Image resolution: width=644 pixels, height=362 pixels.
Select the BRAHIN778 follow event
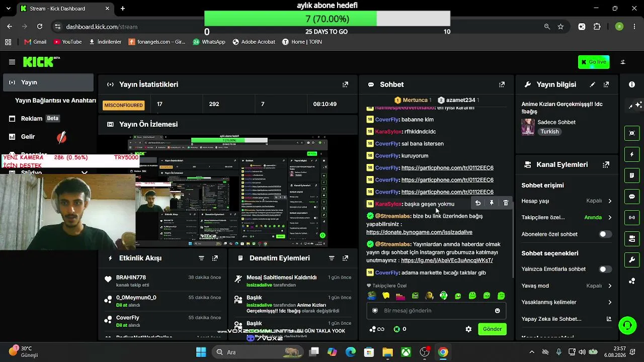[x=163, y=281]
